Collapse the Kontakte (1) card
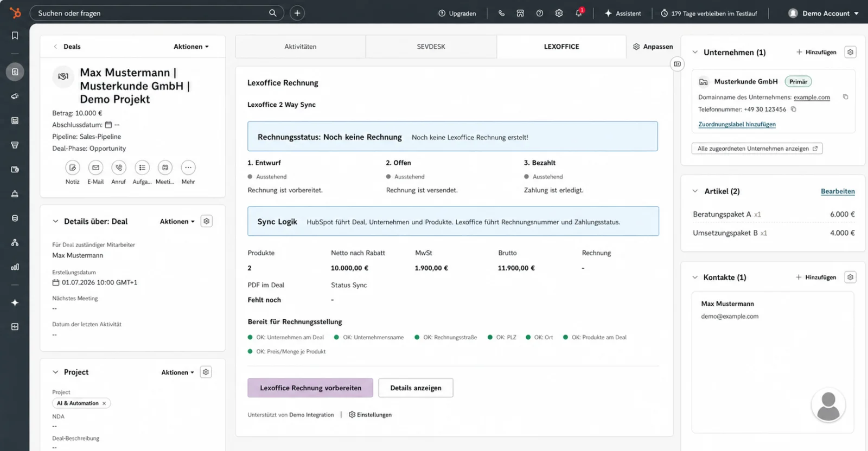This screenshot has width=868, height=451. [x=695, y=277]
